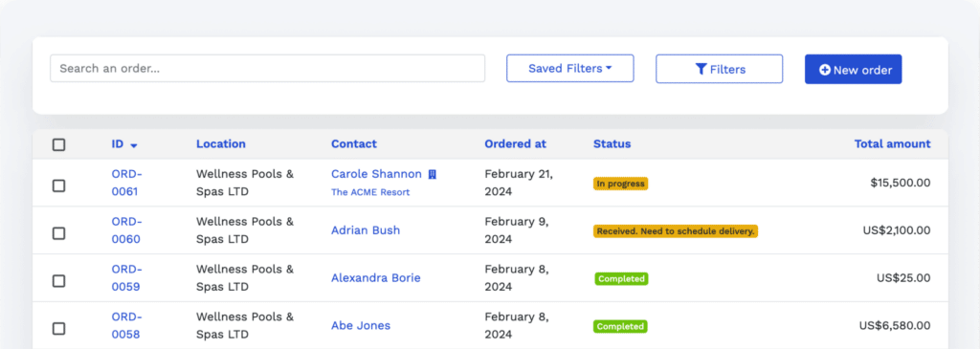Sort by the Location column header
Screen dimensions: 980x349
221,143
